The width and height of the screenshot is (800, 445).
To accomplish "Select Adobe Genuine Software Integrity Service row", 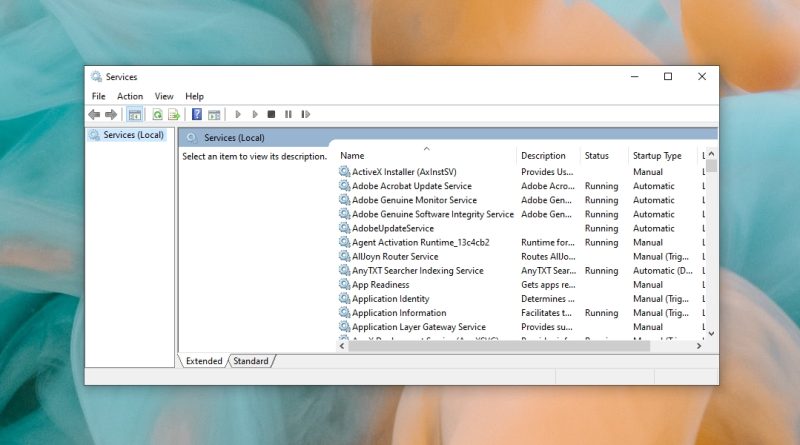I will (x=520, y=214).
